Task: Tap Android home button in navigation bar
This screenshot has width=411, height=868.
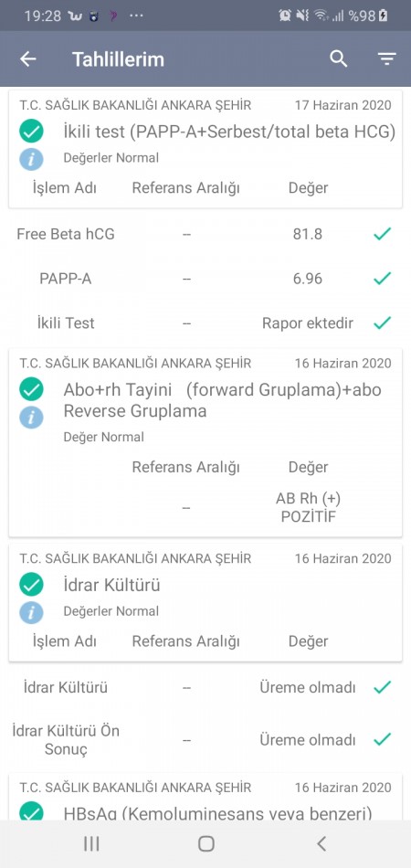Action: (205, 843)
